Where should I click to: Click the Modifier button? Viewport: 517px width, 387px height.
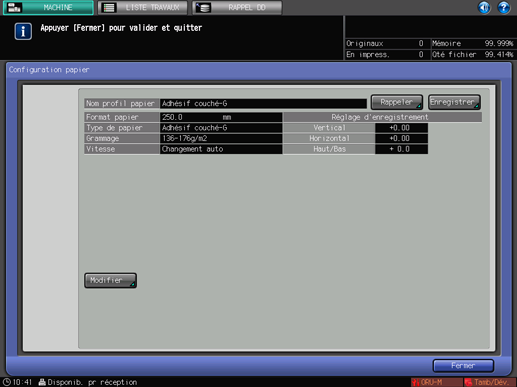[110, 280]
